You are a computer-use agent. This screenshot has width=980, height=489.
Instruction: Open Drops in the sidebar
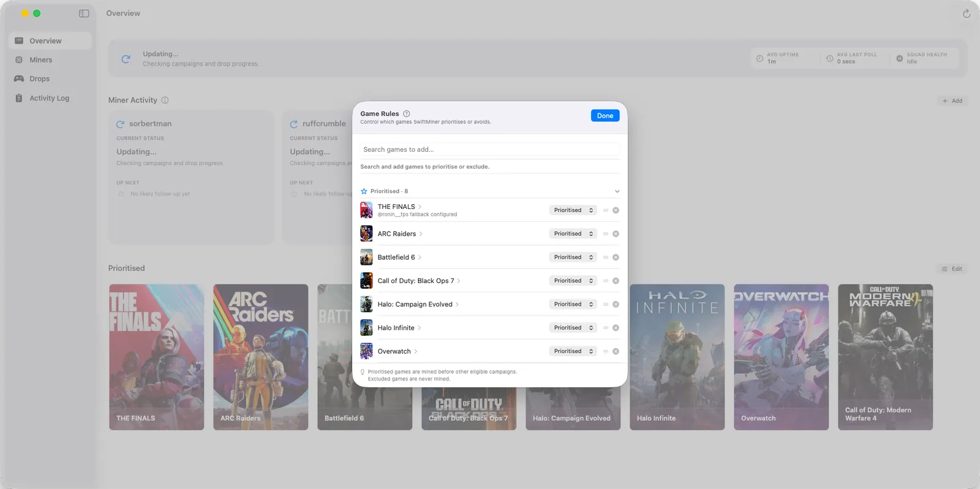click(x=50, y=78)
